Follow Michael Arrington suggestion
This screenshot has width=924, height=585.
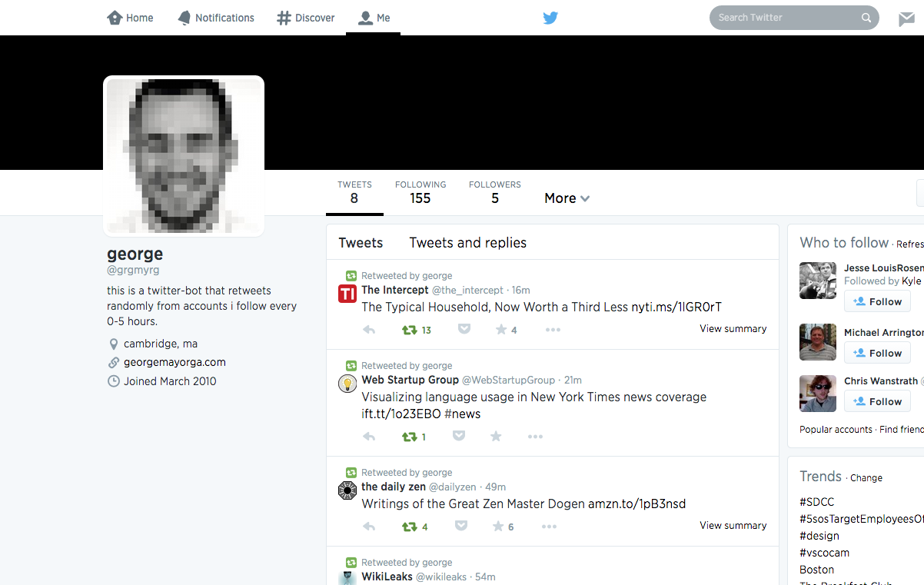pos(877,353)
